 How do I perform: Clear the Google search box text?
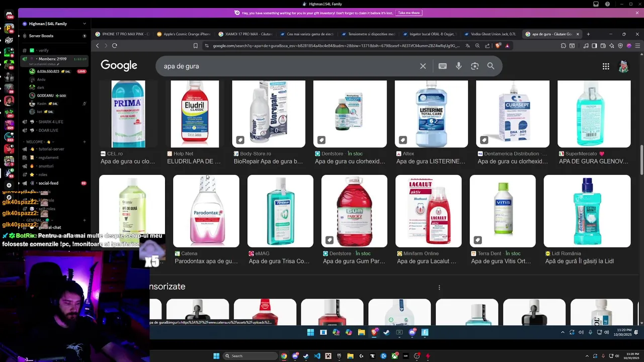(x=423, y=66)
